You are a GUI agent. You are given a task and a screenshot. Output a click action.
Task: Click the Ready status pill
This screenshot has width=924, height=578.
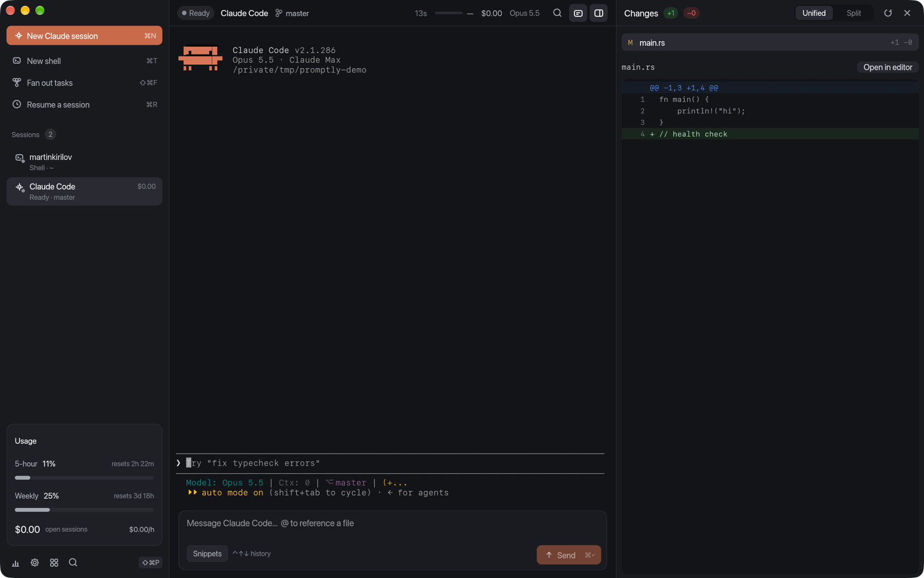[x=196, y=13]
